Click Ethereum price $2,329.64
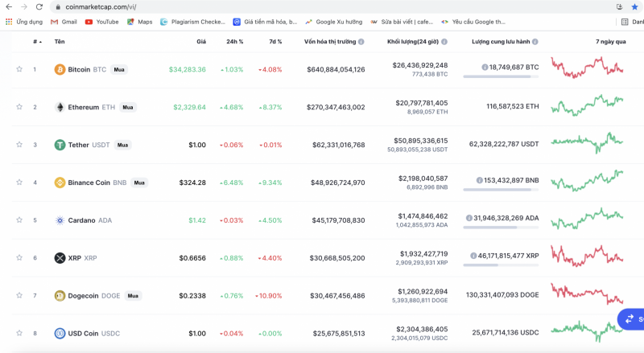 click(x=189, y=108)
